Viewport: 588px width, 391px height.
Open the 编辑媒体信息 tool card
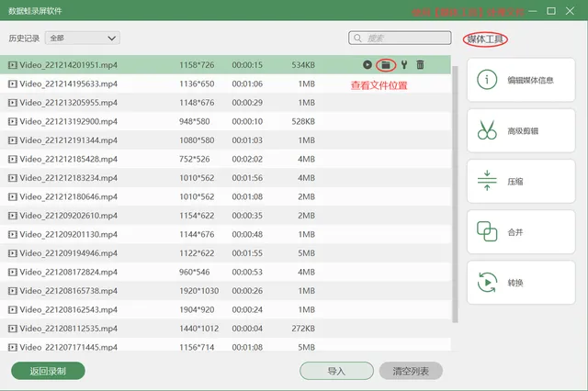[x=521, y=80]
